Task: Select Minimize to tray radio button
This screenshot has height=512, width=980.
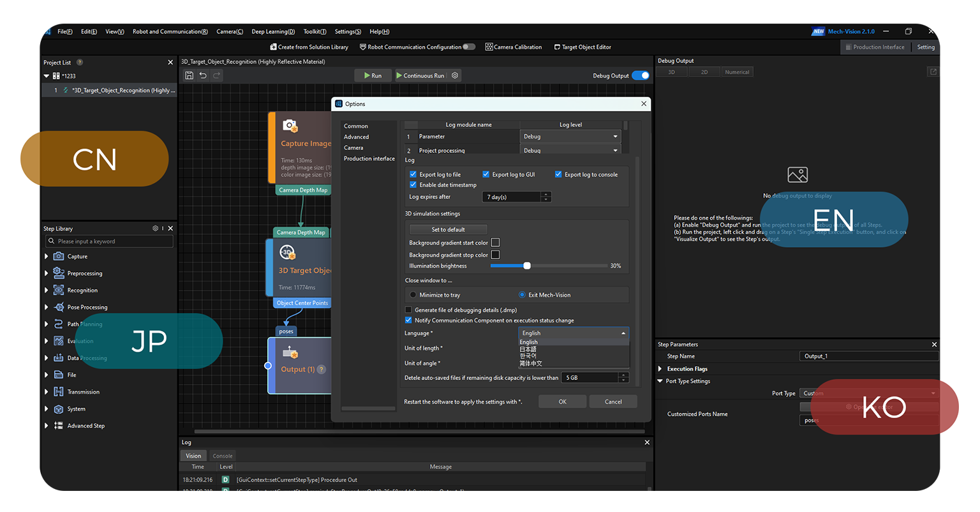Action: (x=413, y=295)
